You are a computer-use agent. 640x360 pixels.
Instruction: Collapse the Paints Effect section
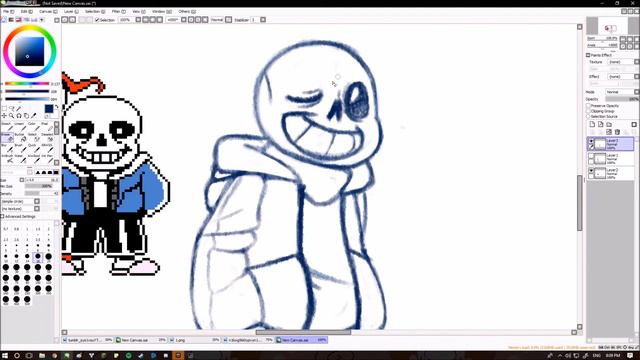click(588, 55)
